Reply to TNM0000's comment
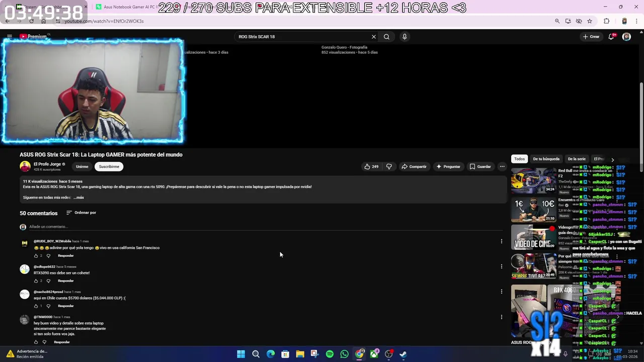The width and height of the screenshot is (644, 362). pyautogui.click(x=61, y=342)
